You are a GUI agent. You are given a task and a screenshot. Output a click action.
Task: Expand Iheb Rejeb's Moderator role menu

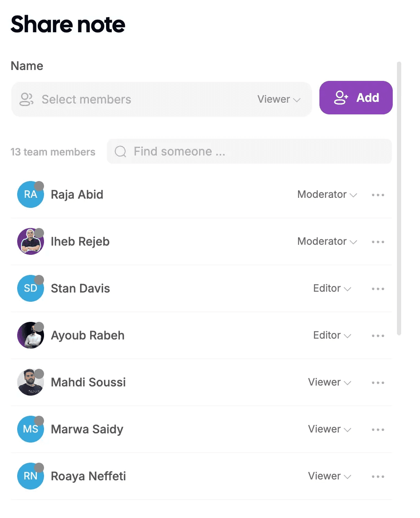coord(327,241)
